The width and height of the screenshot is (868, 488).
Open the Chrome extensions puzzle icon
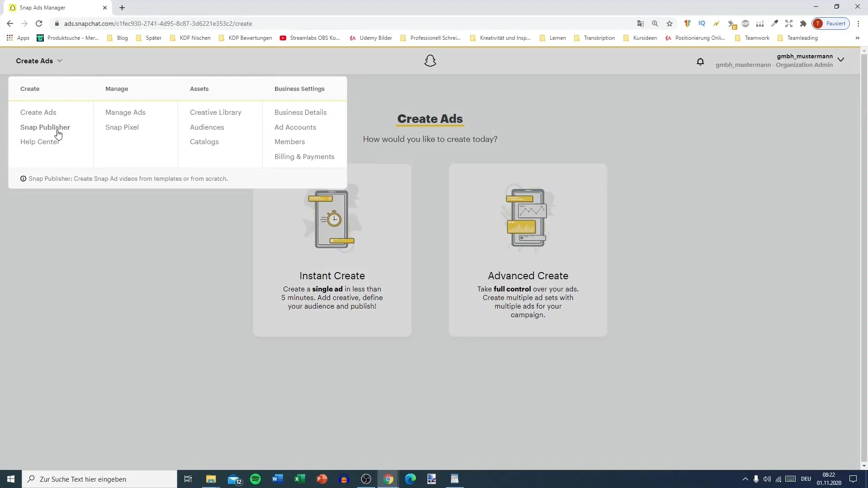click(803, 23)
